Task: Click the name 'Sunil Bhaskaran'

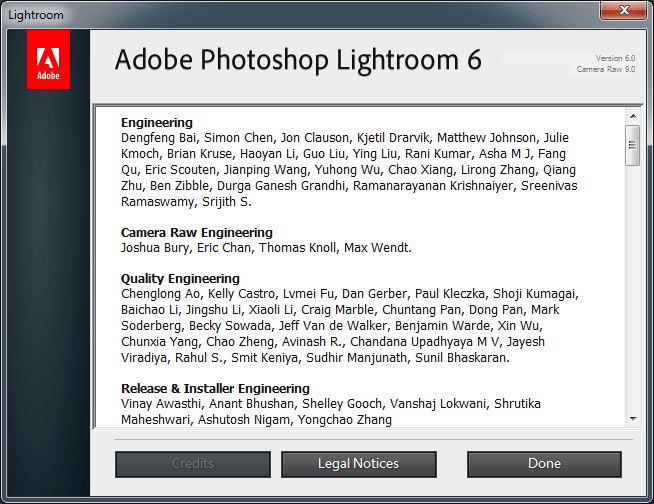Action: [460, 358]
